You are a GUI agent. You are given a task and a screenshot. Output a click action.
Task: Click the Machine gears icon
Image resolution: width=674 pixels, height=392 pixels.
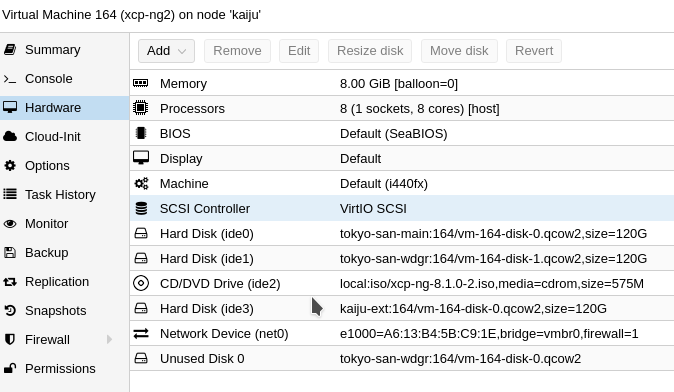point(141,184)
